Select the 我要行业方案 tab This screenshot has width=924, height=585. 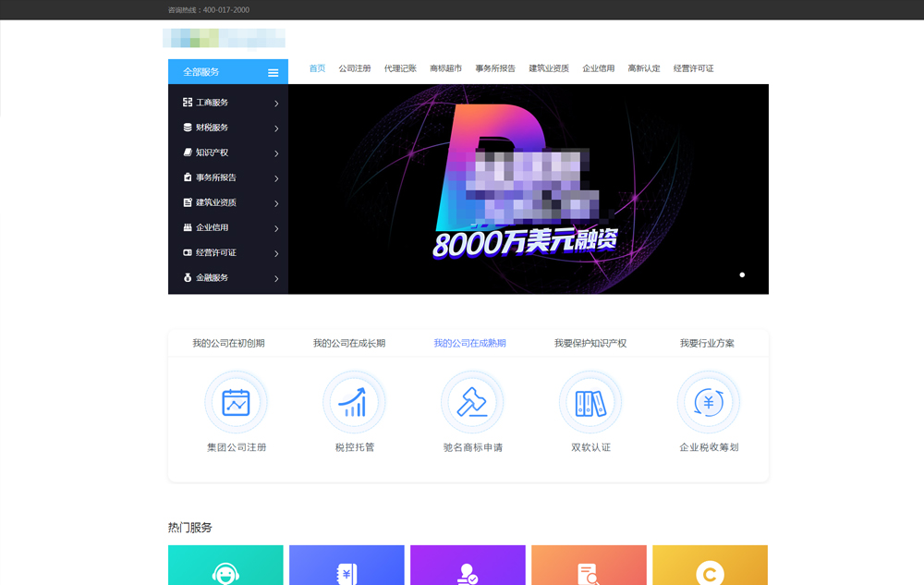pyautogui.click(x=707, y=343)
